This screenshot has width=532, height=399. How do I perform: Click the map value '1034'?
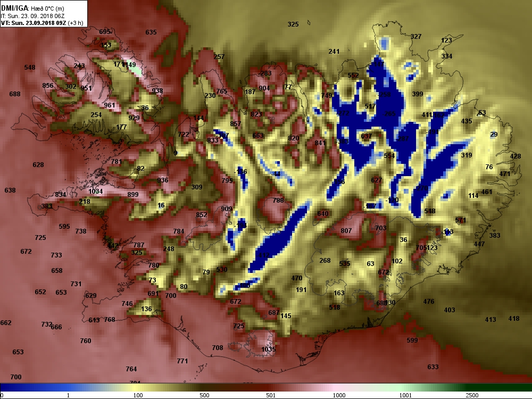[96, 192]
